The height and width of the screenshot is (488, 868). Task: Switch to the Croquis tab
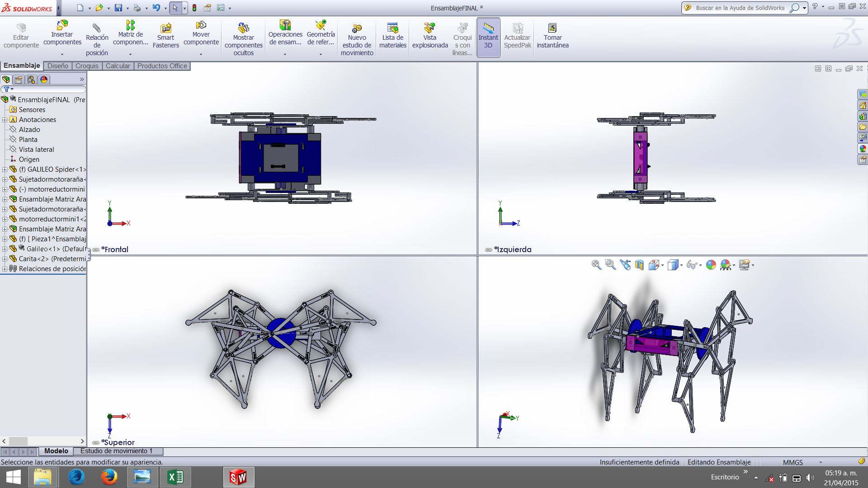(x=87, y=66)
